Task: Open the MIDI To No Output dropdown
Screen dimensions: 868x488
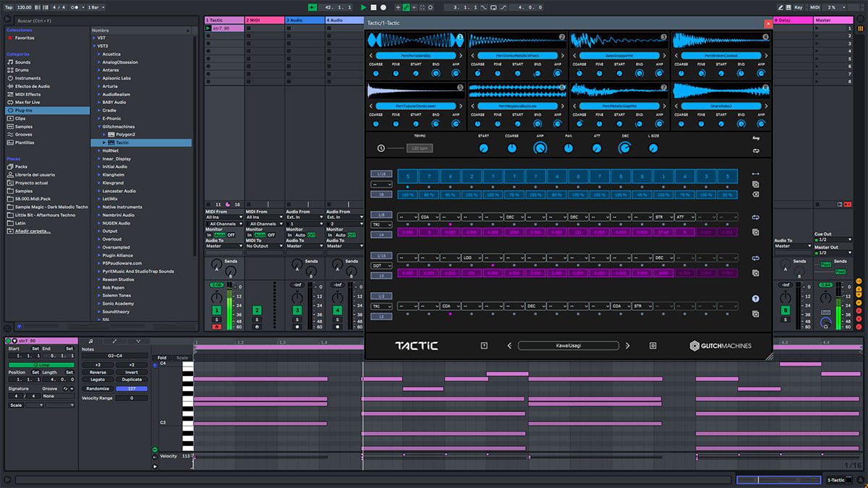Action: [x=265, y=246]
